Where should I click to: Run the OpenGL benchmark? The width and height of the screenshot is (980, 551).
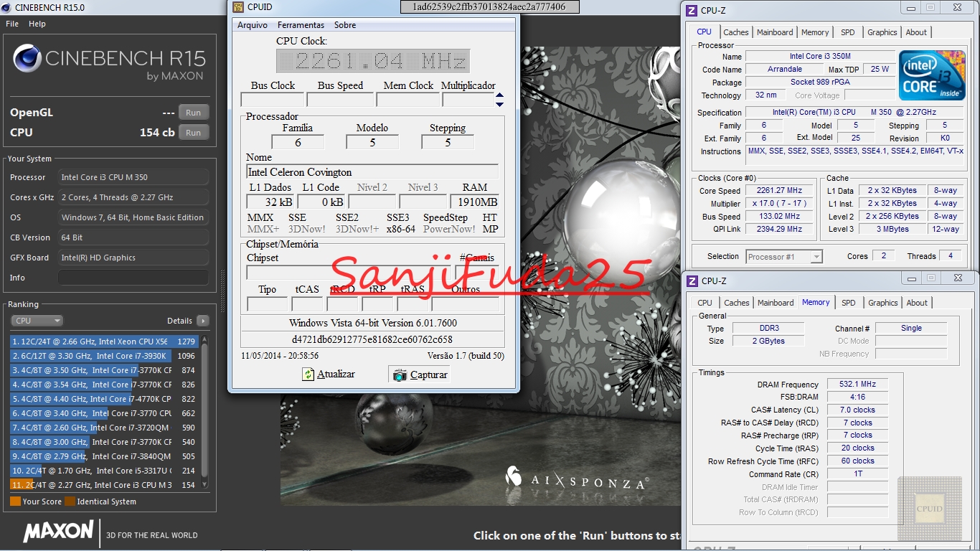[193, 113]
